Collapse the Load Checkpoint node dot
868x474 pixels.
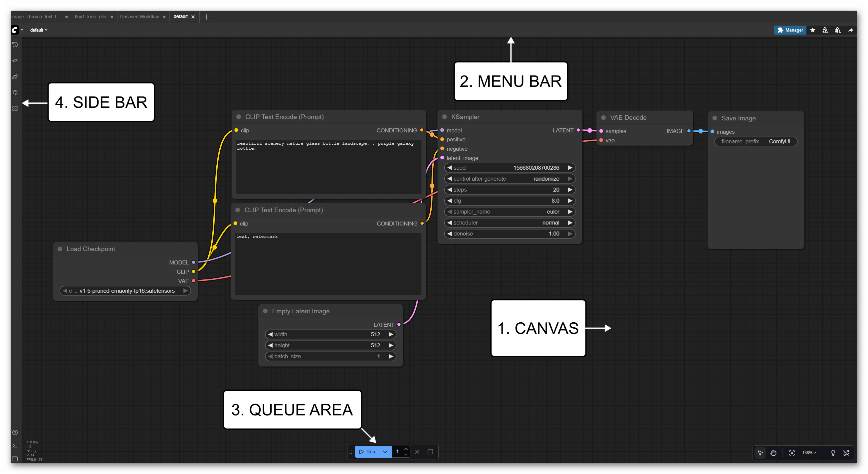point(60,249)
